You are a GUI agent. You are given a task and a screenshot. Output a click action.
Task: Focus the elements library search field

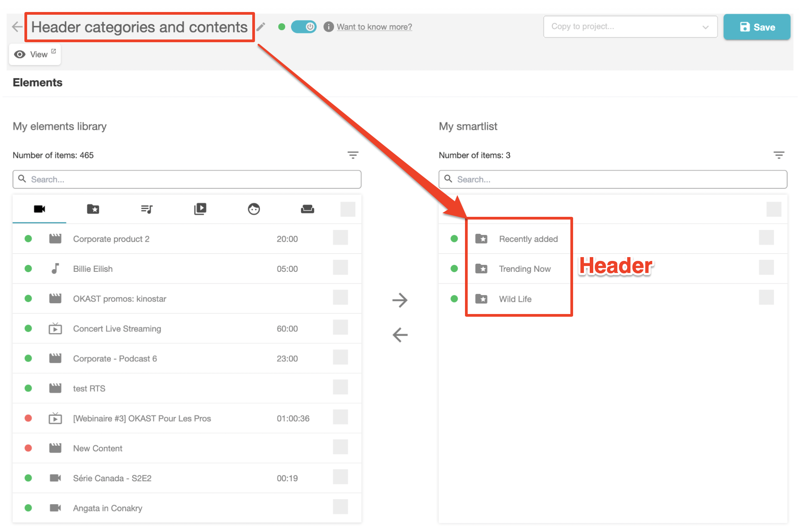click(187, 179)
